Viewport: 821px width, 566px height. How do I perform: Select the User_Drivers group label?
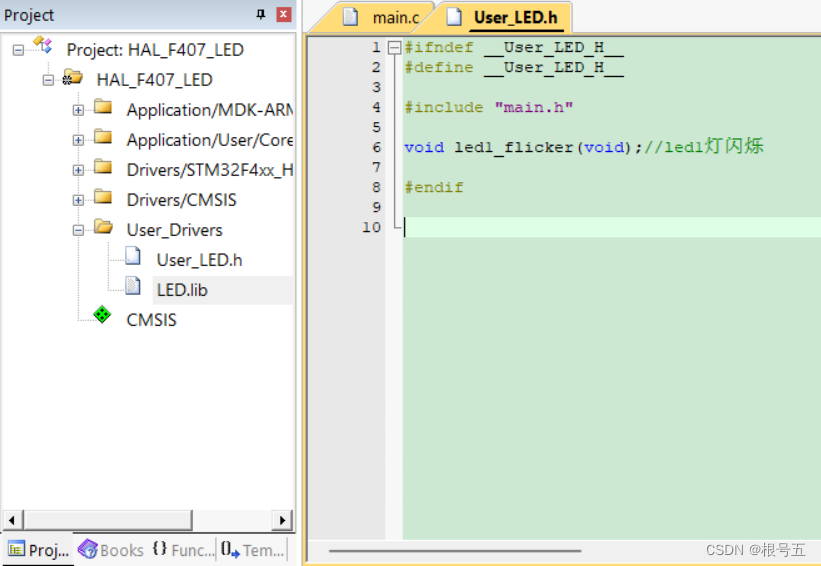pos(174,230)
